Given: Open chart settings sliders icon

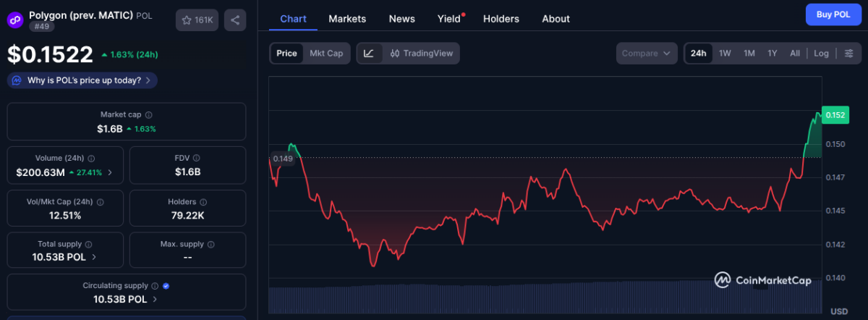Looking at the screenshot, I should pyautogui.click(x=849, y=53).
